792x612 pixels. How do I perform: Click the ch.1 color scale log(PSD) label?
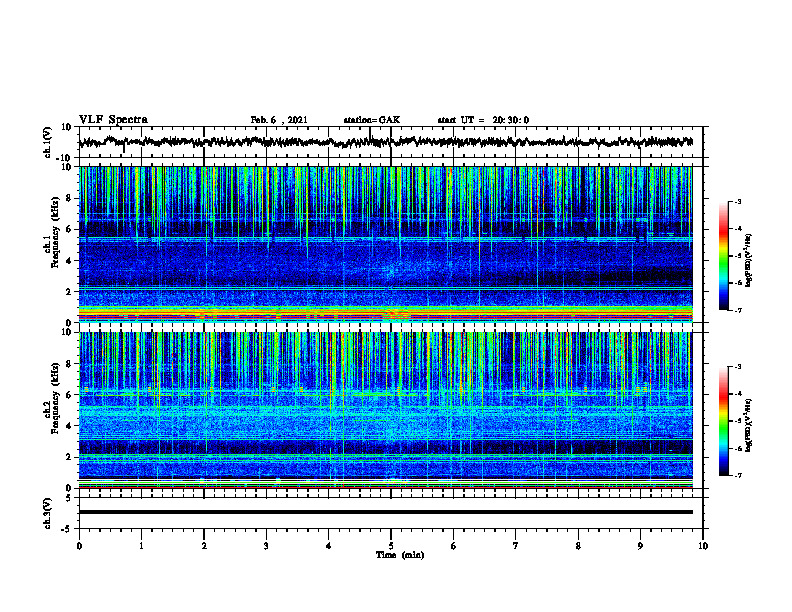tap(749, 260)
